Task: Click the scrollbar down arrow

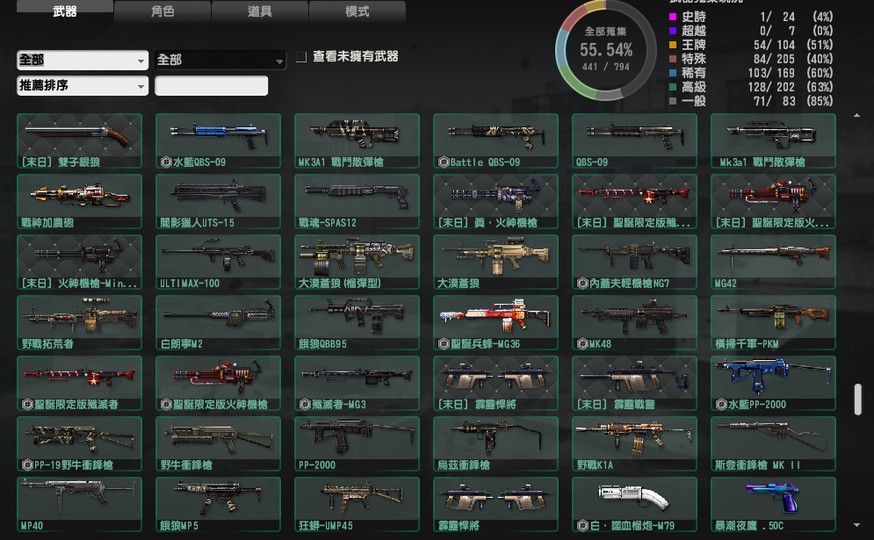Action: (x=857, y=524)
